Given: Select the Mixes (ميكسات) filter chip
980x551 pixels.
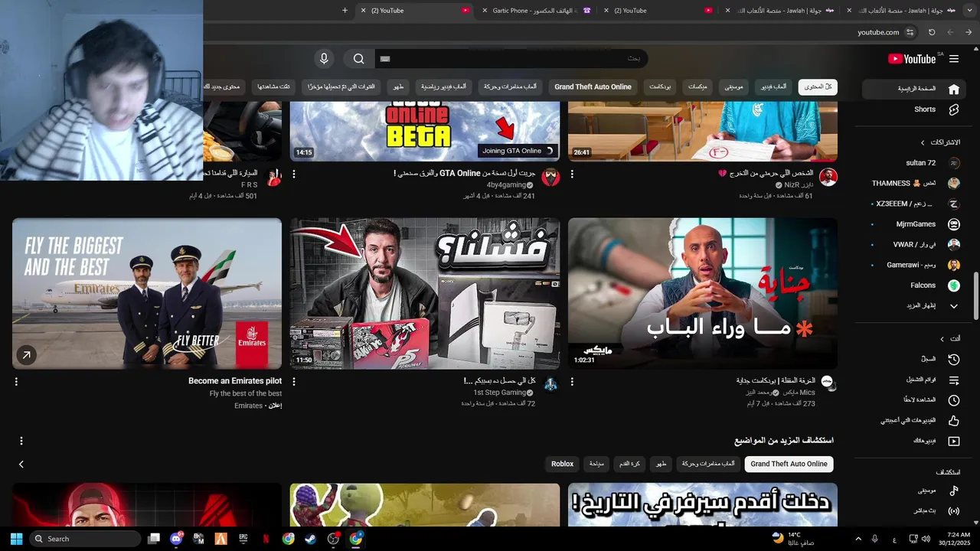Looking at the screenshot, I should point(697,86).
